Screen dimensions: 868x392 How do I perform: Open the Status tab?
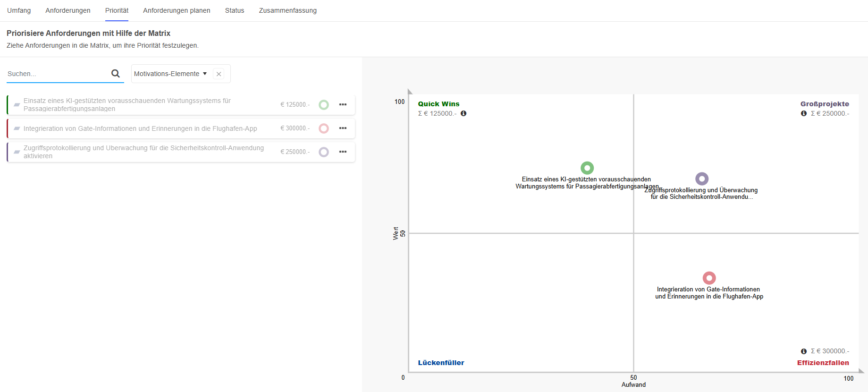point(235,10)
